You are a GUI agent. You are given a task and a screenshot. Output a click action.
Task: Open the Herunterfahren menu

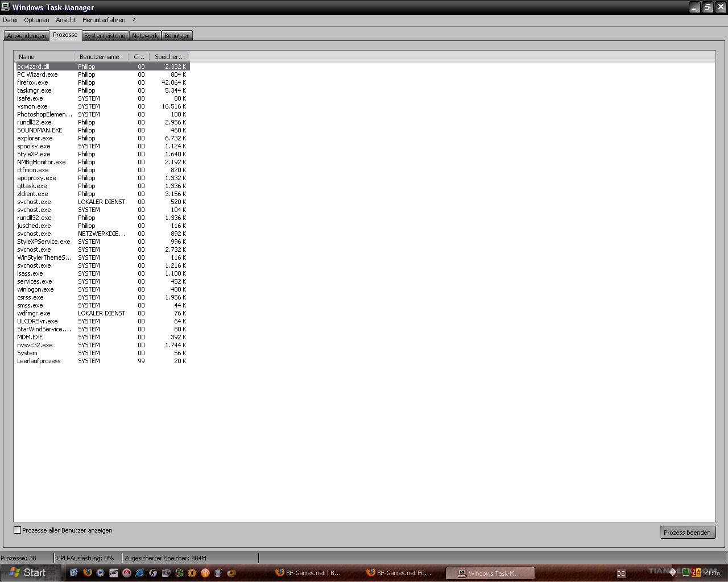pyautogui.click(x=104, y=20)
